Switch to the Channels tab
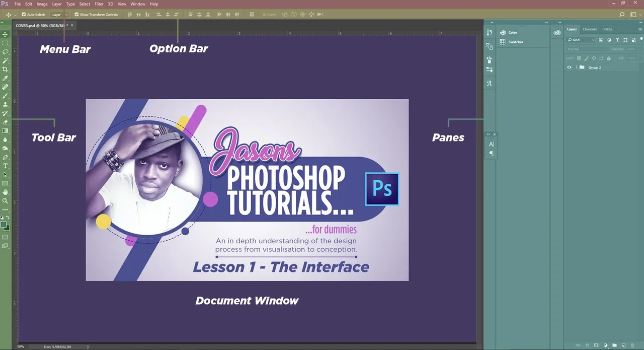This screenshot has height=350, width=644. (x=590, y=29)
